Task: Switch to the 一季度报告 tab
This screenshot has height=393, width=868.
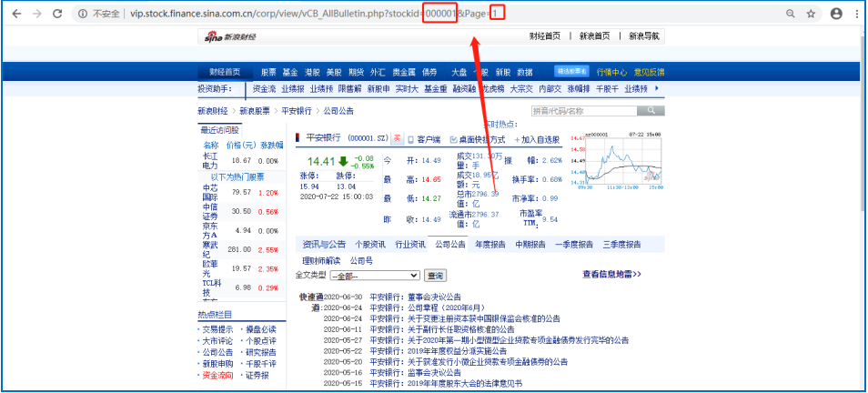Action: (x=574, y=244)
